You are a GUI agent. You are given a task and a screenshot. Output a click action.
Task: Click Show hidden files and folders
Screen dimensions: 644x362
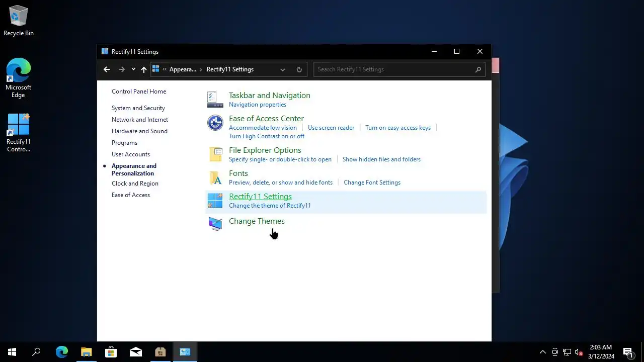click(x=381, y=159)
